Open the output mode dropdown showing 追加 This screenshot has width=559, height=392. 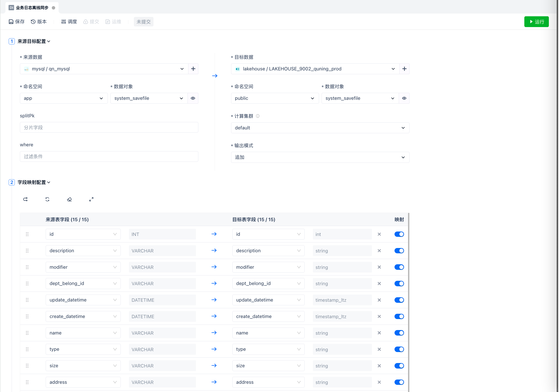tap(320, 157)
